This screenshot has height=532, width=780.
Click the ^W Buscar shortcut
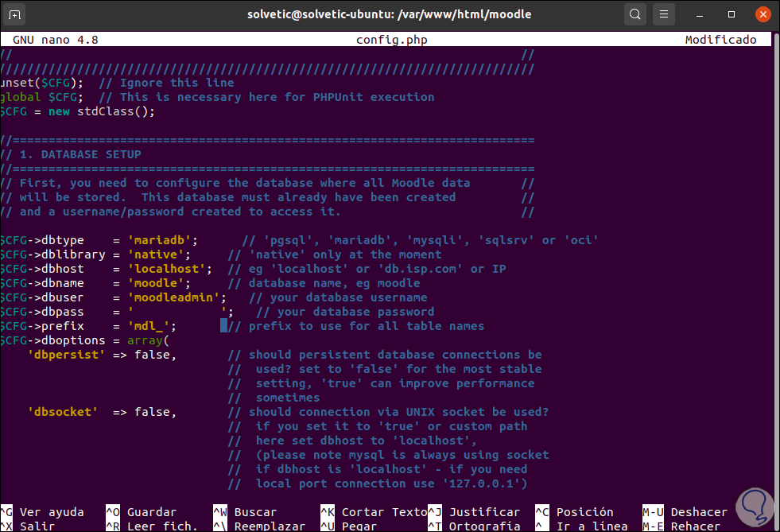[x=245, y=512]
